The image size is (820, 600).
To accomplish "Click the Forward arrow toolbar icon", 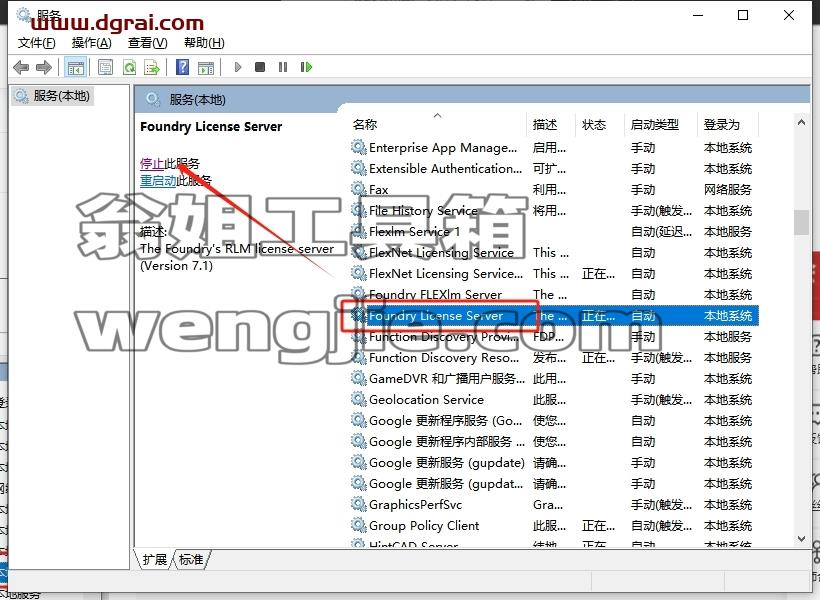I will coord(44,67).
